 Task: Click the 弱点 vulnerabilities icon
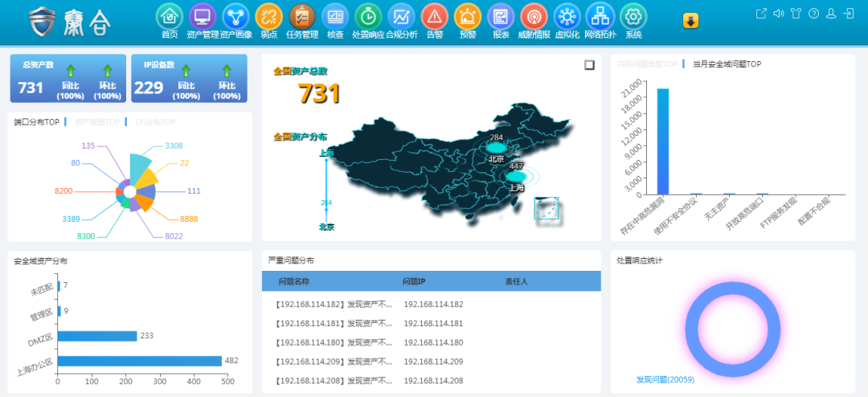(x=268, y=16)
